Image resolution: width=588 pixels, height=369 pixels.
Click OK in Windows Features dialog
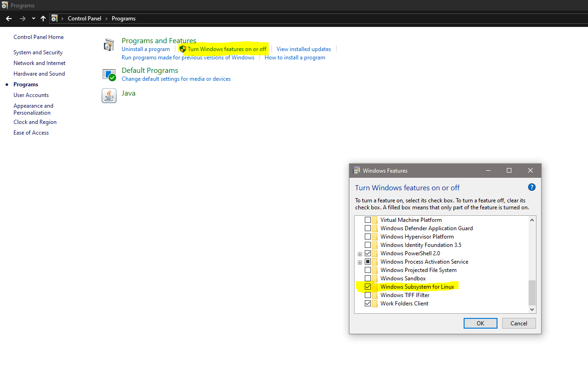click(480, 323)
